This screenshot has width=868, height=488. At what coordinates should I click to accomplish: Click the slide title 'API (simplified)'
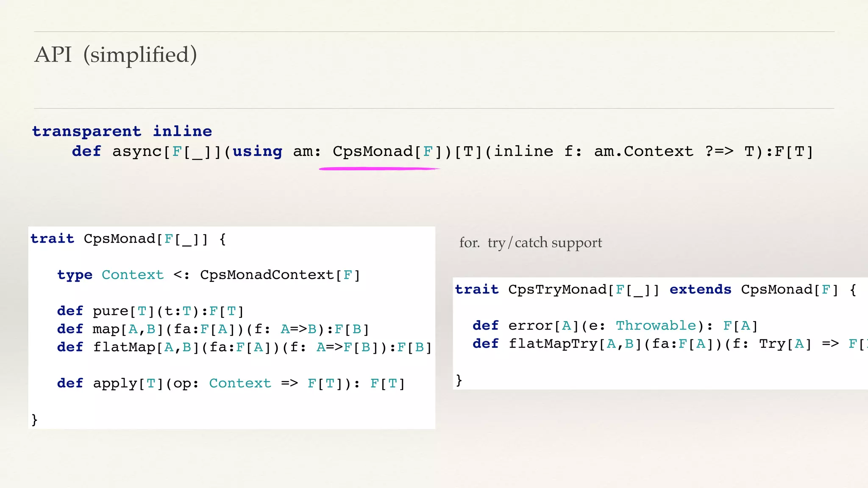click(116, 55)
